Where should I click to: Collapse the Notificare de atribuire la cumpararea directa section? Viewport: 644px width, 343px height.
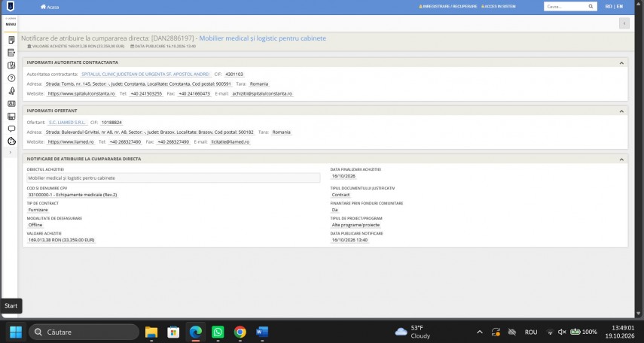pyautogui.click(x=621, y=159)
